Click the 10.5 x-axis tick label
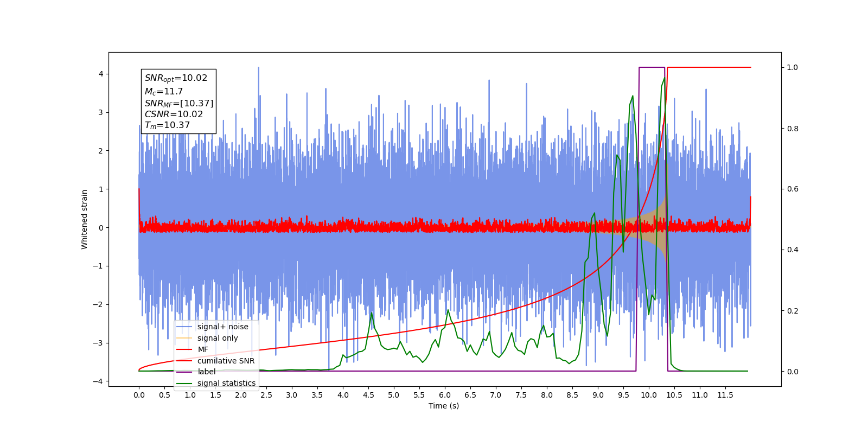The image size is (868, 434). (x=674, y=395)
